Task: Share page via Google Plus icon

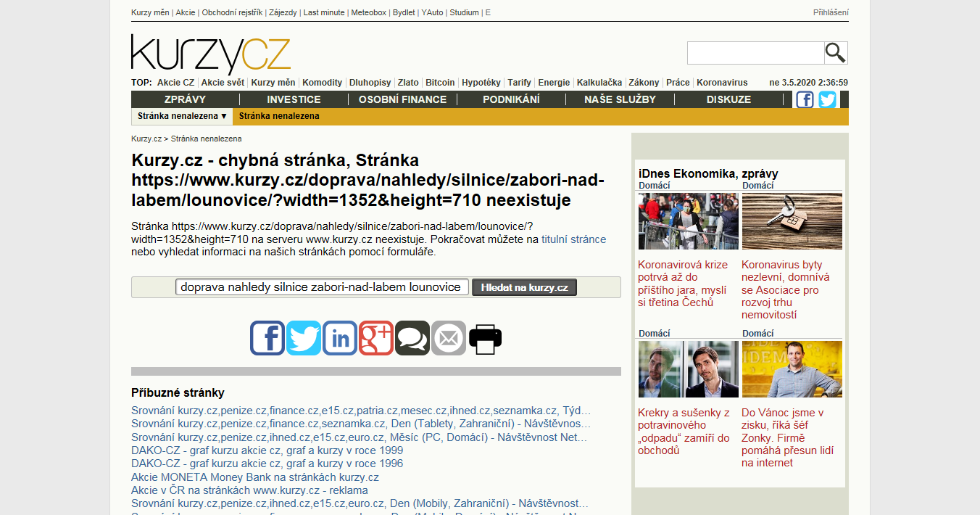Action: [376, 338]
